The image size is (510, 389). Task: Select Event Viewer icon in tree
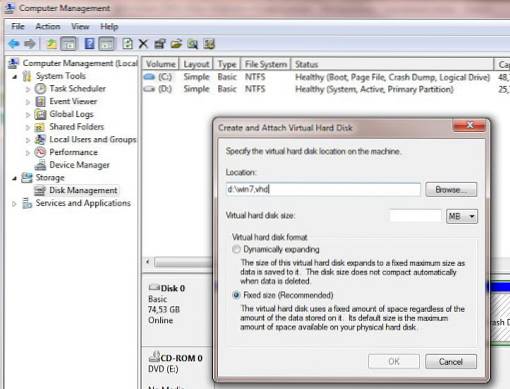pyautogui.click(x=40, y=101)
